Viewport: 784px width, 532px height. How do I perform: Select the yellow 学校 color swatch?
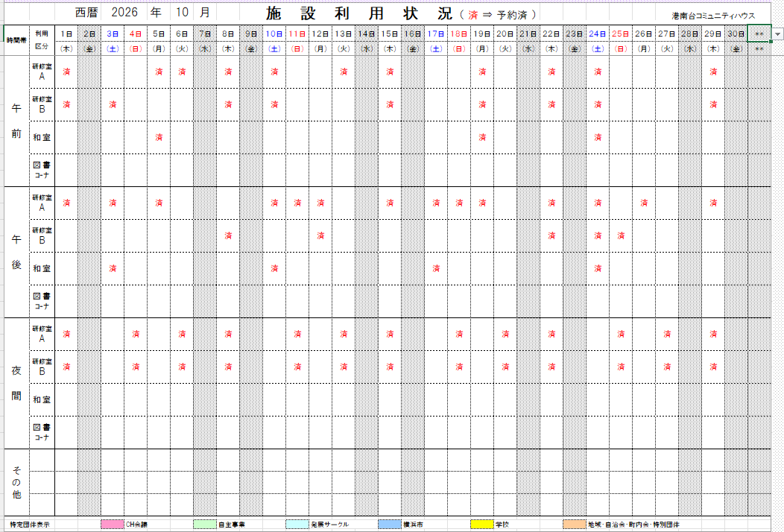pyautogui.click(x=482, y=524)
